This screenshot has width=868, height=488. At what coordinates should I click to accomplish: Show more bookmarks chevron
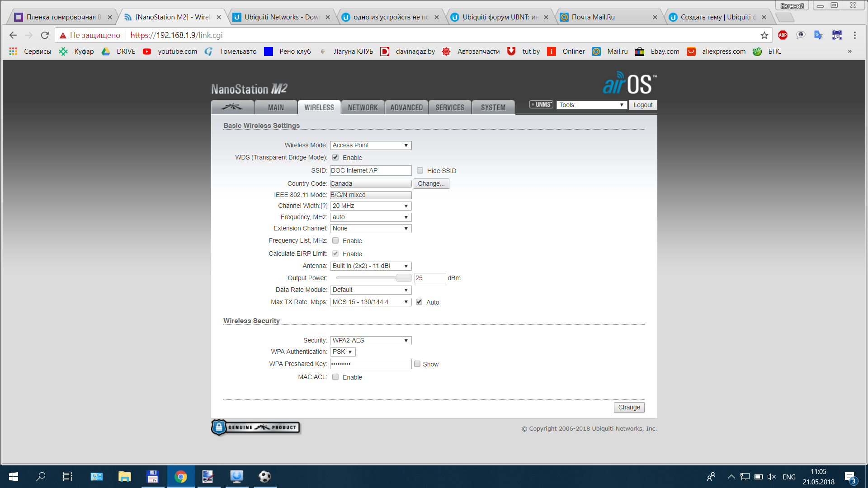850,52
